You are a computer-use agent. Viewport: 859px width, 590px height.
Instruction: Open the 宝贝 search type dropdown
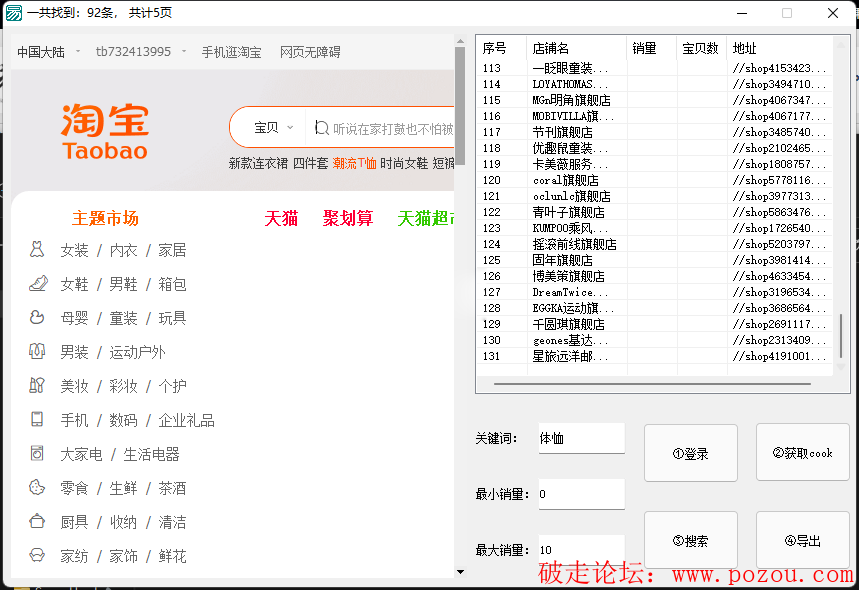[273, 128]
